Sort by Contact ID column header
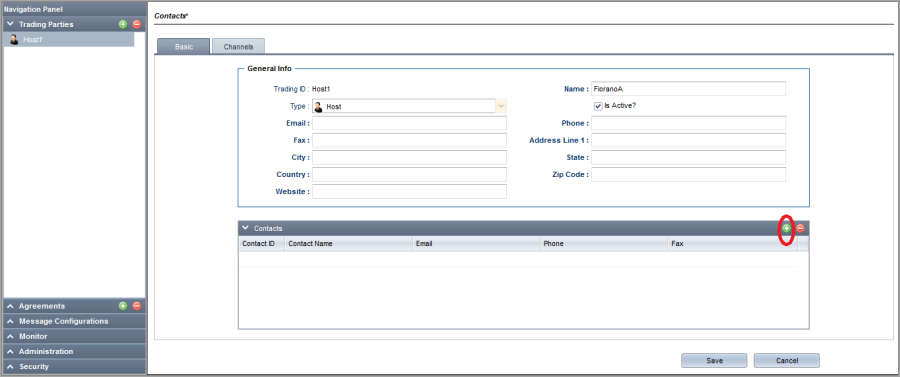The width and height of the screenshot is (900, 377). [262, 244]
